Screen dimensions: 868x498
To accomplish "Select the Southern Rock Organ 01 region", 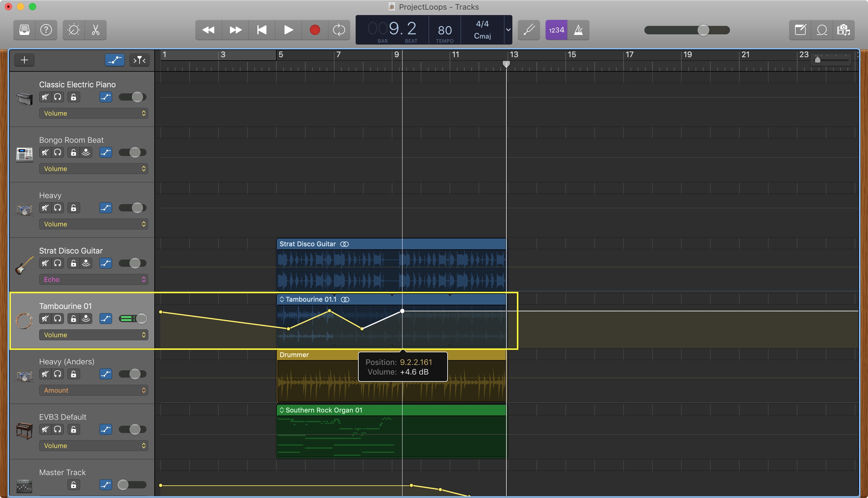I will point(391,431).
